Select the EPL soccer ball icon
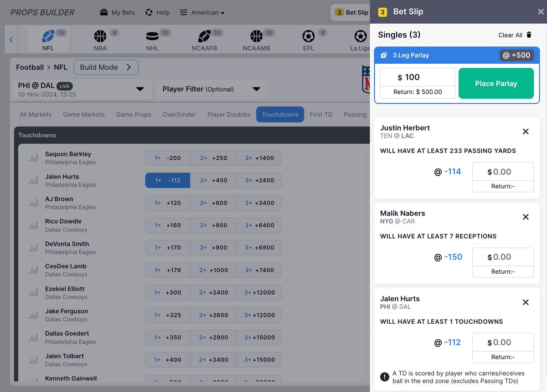This screenshot has height=392, width=547. click(309, 36)
